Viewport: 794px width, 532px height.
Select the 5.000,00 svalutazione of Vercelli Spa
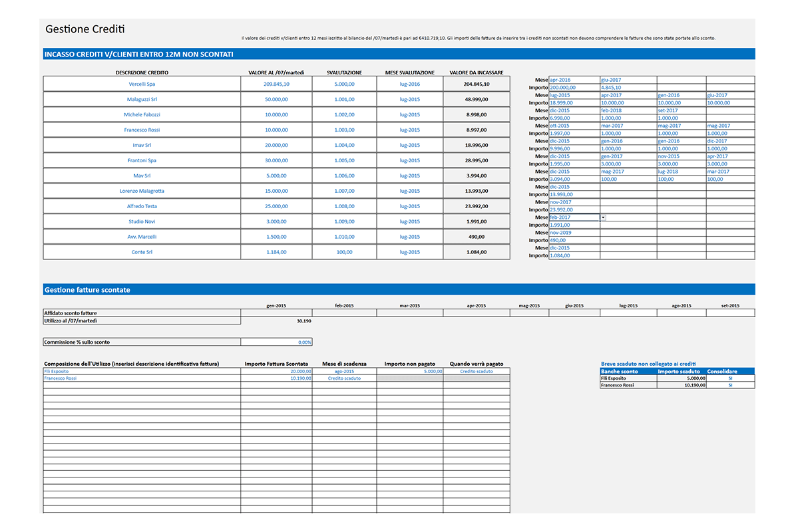tap(344, 84)
